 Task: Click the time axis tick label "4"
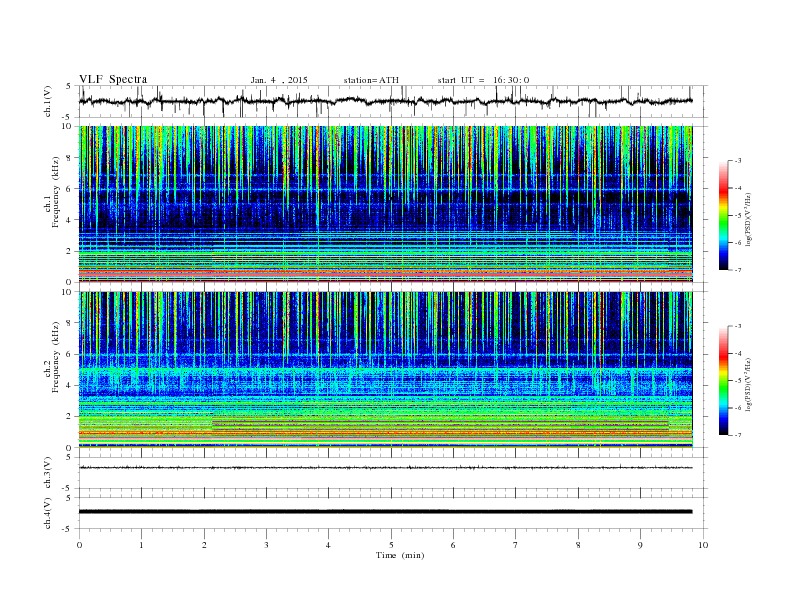[x=328, y=545]
